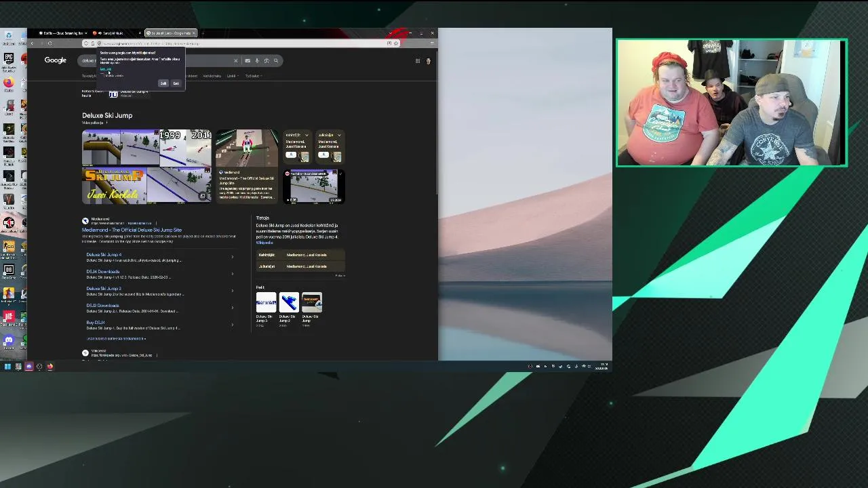Expand the Lisää filter dropdown
Screen dimensions: 868x488
232,76
